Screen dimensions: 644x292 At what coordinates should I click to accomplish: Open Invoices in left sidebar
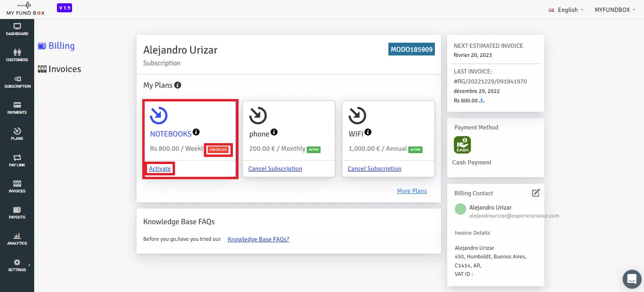17,186
